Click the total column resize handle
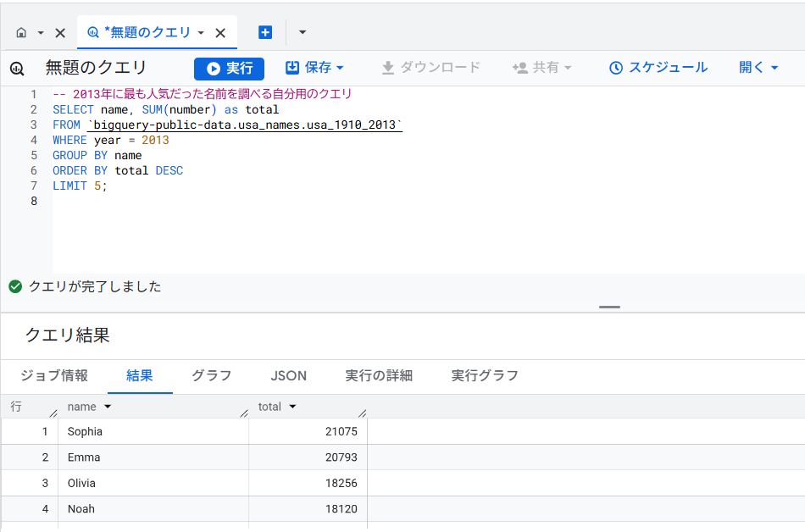This screenshot has height=532, width=805. (362, 413)
